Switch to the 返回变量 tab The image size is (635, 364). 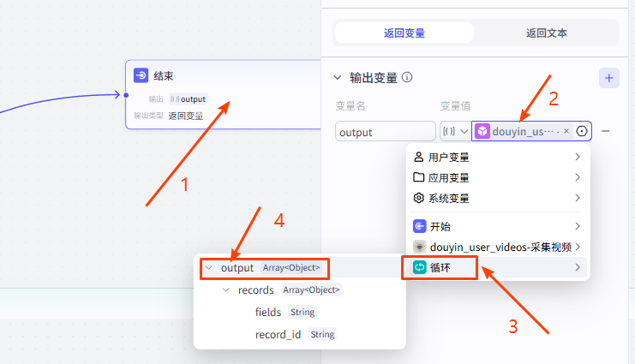click(404, 33)
